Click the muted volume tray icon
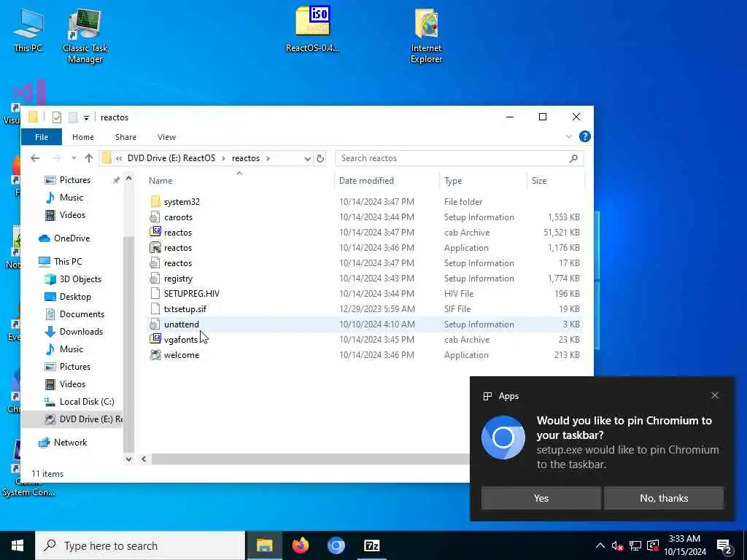The width and height of the screenshot is (747, 560). click(617, 545)
